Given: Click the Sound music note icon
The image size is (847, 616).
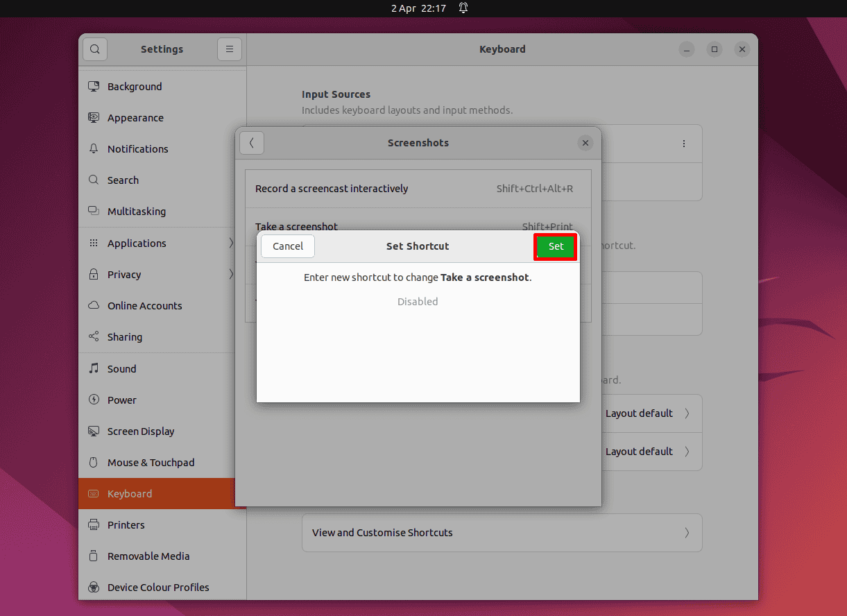Looking at the screenshot, I should [94, 369].
